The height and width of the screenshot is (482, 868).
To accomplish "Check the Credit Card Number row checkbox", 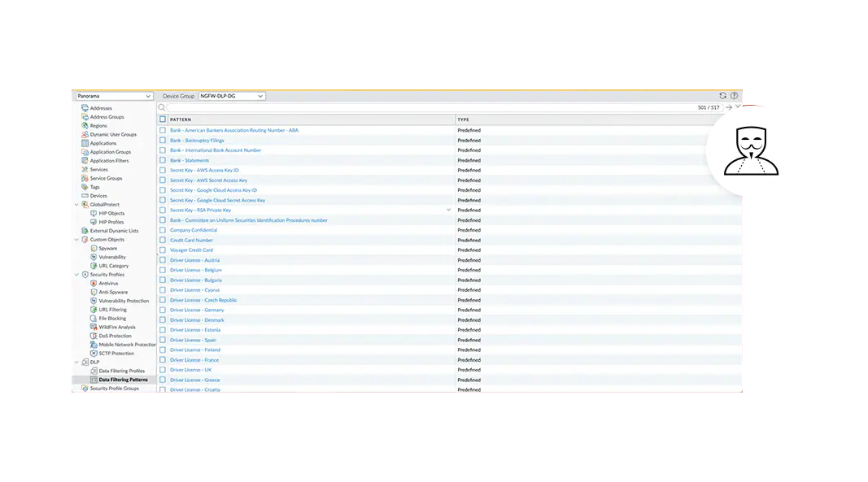I will click(x=163, y=240).
